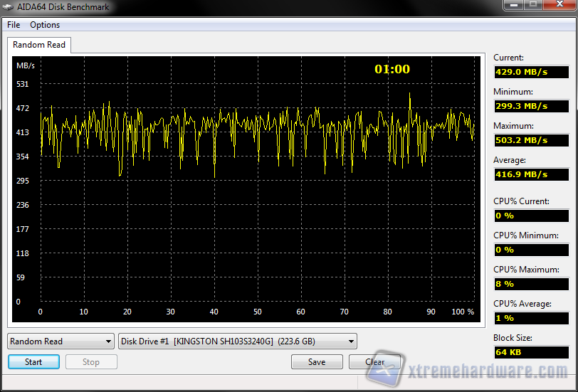
Task: Open the File menu
Action: click(14, 25)
